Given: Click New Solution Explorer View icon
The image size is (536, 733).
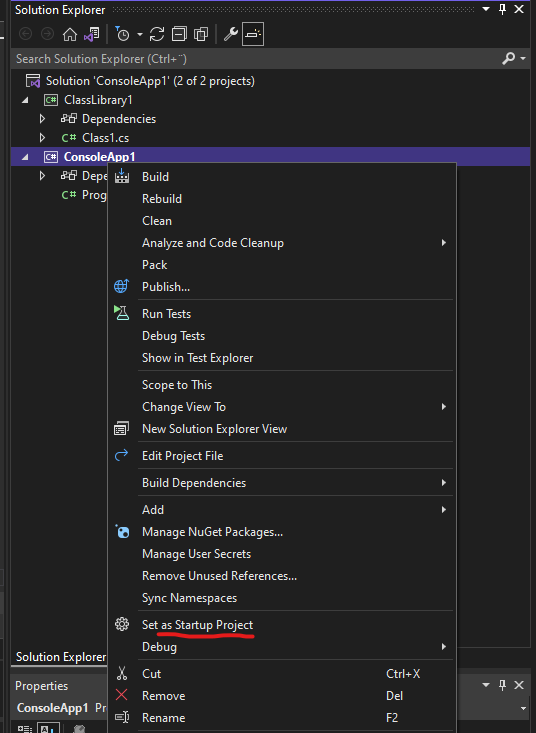Looking at the screenshot, I should click(x=121, y=429).
